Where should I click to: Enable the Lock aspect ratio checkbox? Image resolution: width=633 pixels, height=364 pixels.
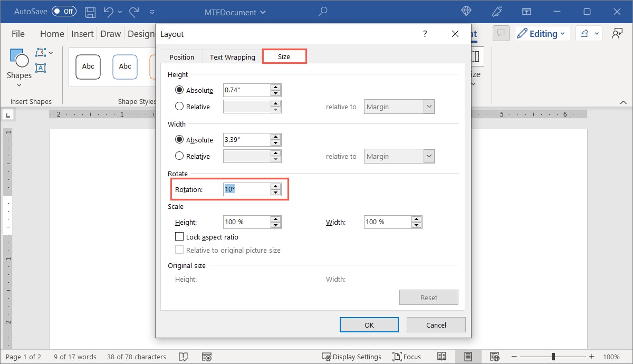pos(179,236)
